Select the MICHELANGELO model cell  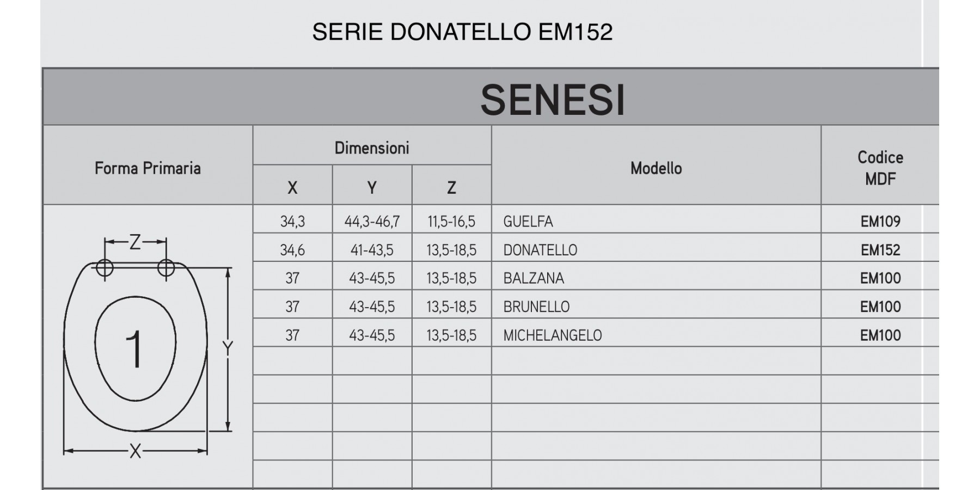tap(553, 335)
